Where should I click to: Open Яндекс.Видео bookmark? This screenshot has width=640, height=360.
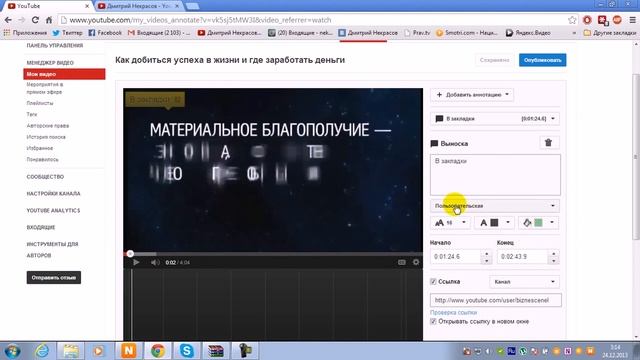point(528,33)
